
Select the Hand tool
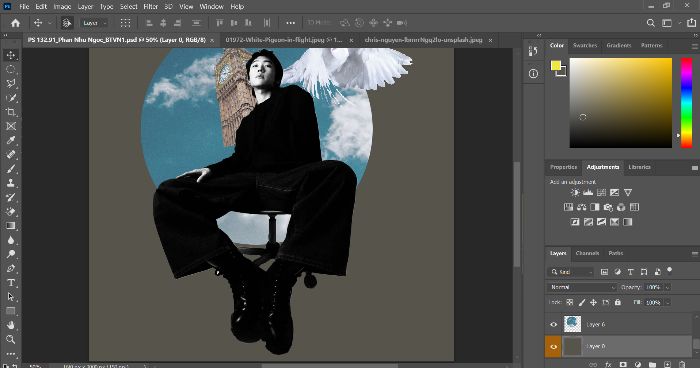tap(11, 325)
